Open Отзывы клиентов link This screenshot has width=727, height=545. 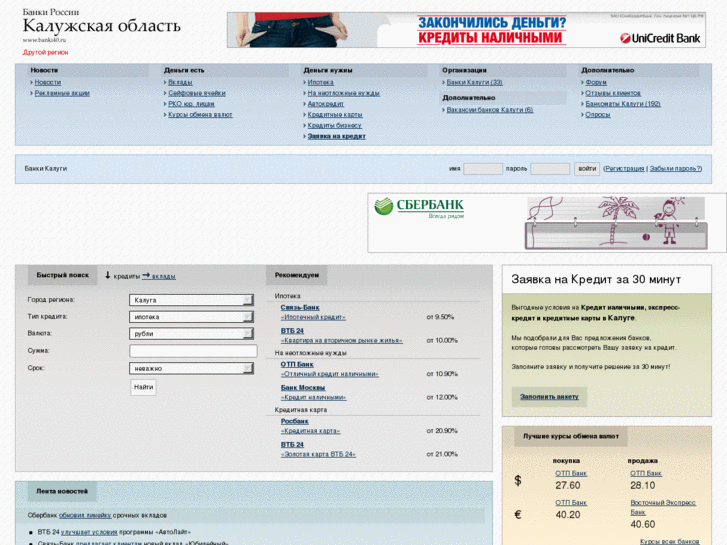coord(613,93)
